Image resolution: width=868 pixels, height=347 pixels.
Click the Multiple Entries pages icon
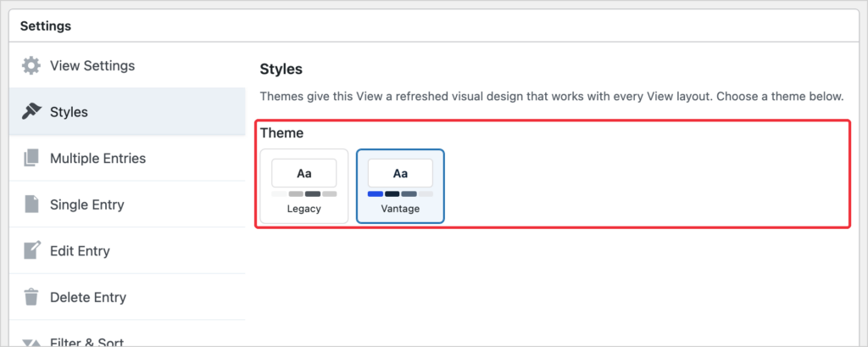tap(31, 158)
